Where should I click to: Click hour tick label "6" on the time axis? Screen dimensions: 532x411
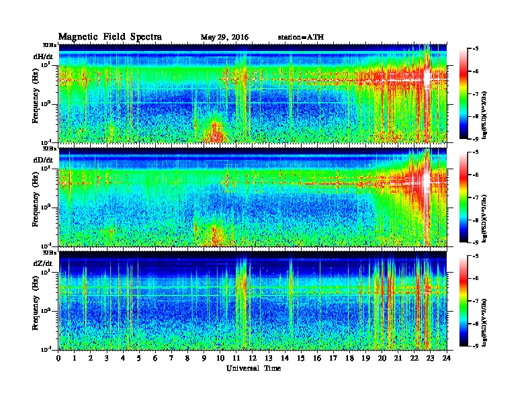(x=155, y=358)
